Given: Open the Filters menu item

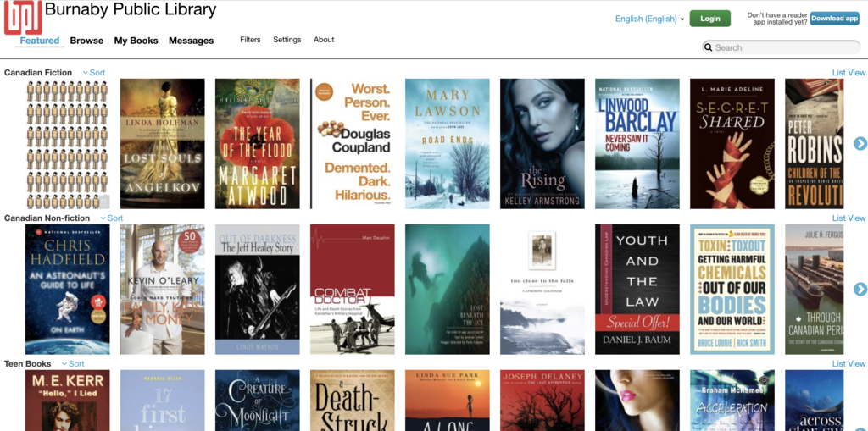Looking at the screenshot, I should (250, 40).
